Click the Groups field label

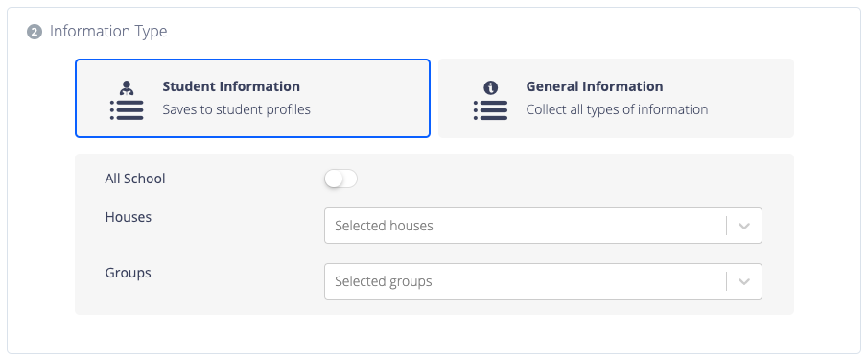click(128, 273)
